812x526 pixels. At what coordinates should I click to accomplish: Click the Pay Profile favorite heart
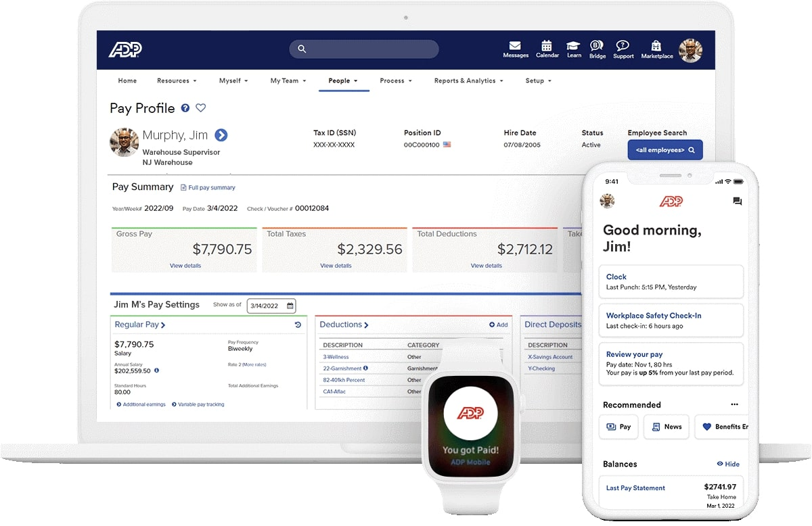click(200, 107)
